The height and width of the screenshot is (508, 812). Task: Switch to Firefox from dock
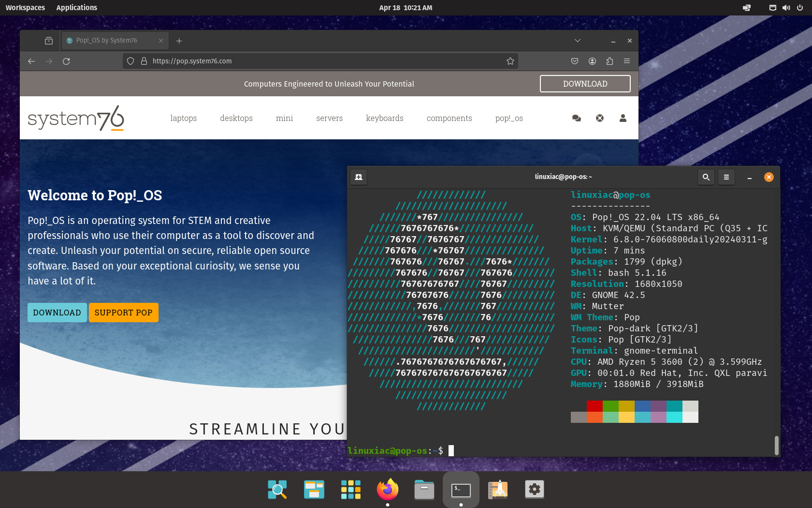pyautogui.click(x=388, y=490)
